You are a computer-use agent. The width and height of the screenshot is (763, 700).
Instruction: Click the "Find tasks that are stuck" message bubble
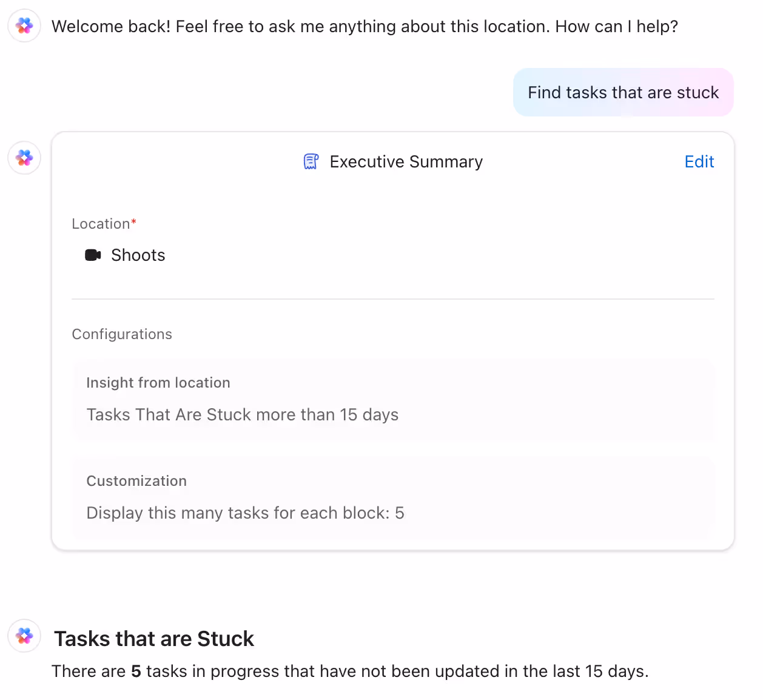point(623,92)
